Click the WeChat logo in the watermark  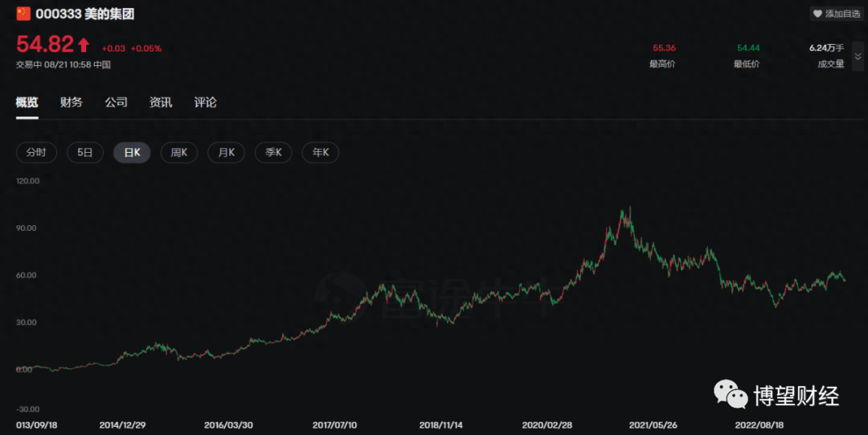(731, 393)
